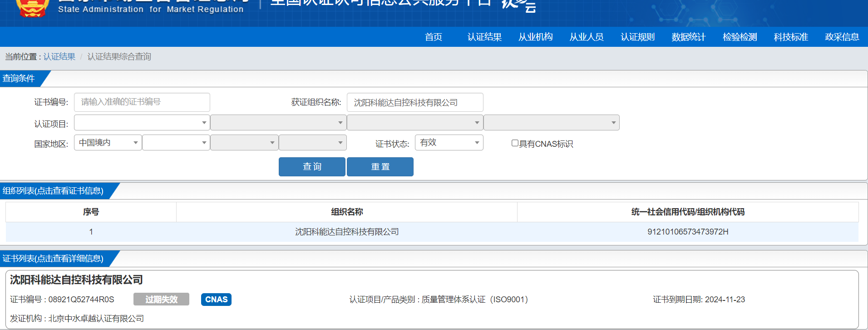Image resolution: width=868 pixels, height=330 pixels.
Task: Open 数据统计 navigation item
Action: (689, 37)
